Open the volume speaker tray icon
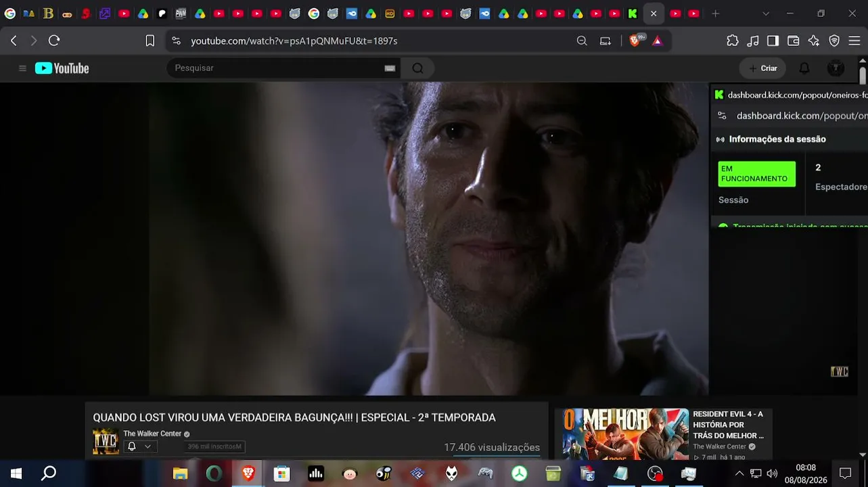 pos(772,473)
